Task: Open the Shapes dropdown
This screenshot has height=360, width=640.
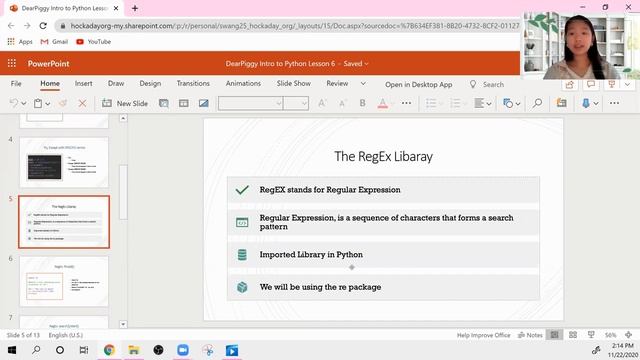Action: pyautogui.click(x=511, y=103)
